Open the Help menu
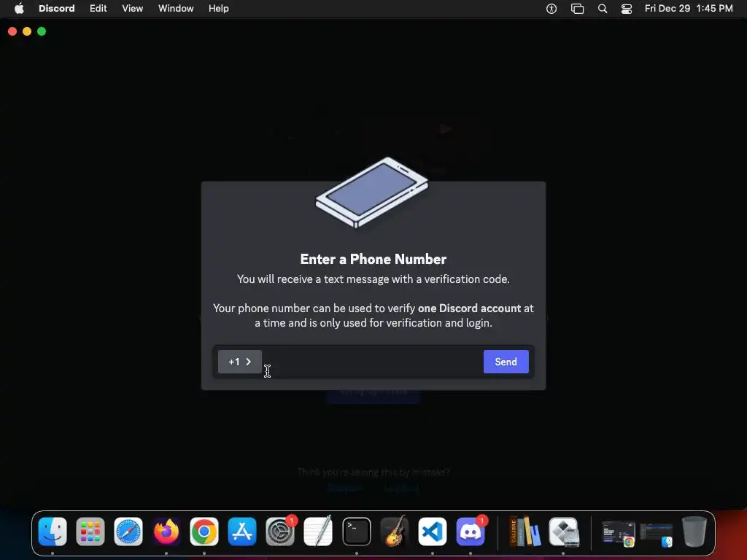Screen dimensions: 747x560 coord(219,9)
